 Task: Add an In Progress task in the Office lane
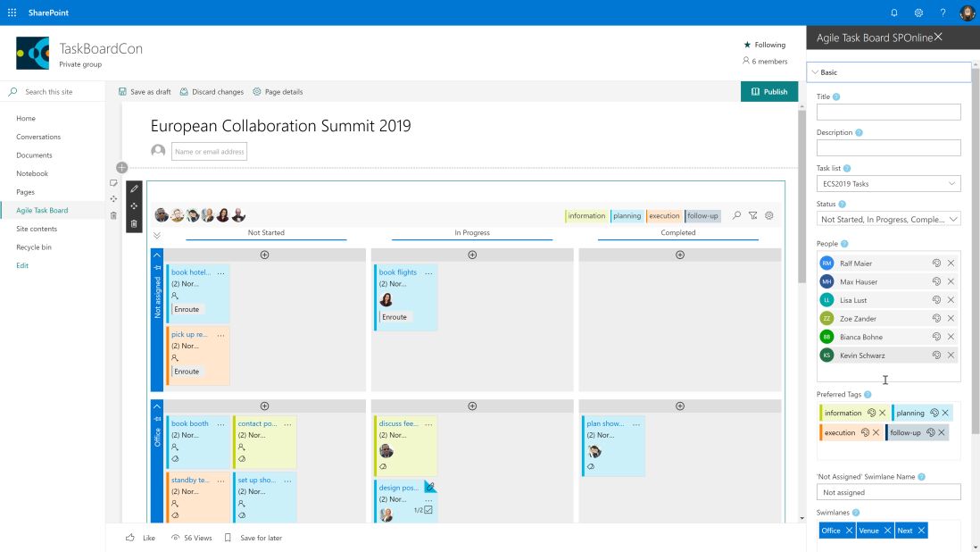point(472,406)
